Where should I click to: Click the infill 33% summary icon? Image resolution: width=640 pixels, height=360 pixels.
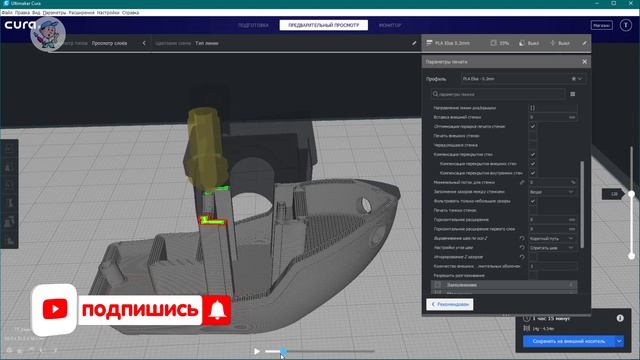click(493, 43)
